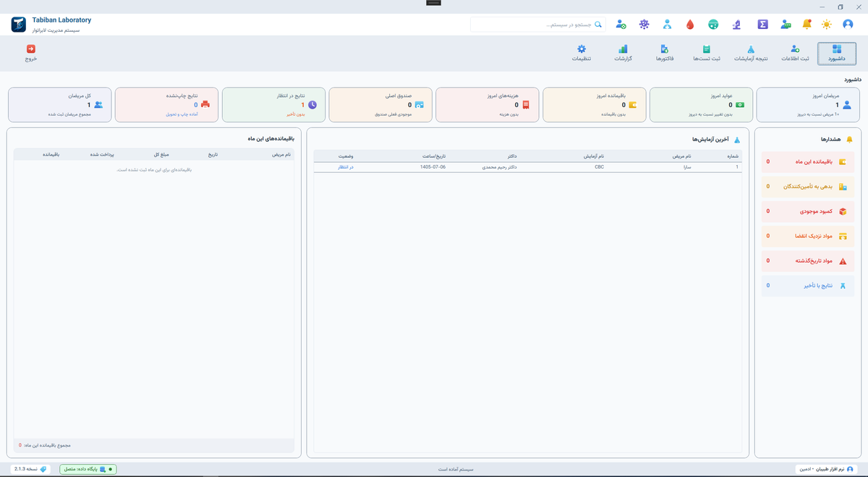Viewport: 868px width, 477px height.
Task: Click the پایگاه داده: متصل status badge
Action: [x=88, y=469]
